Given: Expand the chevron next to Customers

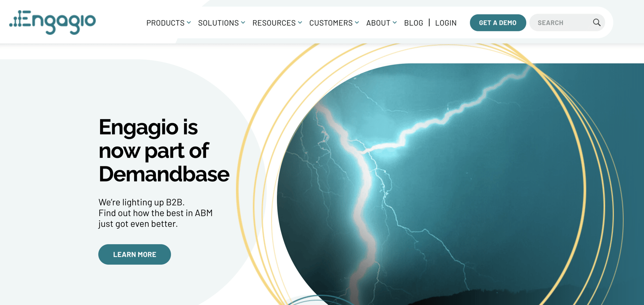Looking at the screenshot, I should [x=357, y=23].
